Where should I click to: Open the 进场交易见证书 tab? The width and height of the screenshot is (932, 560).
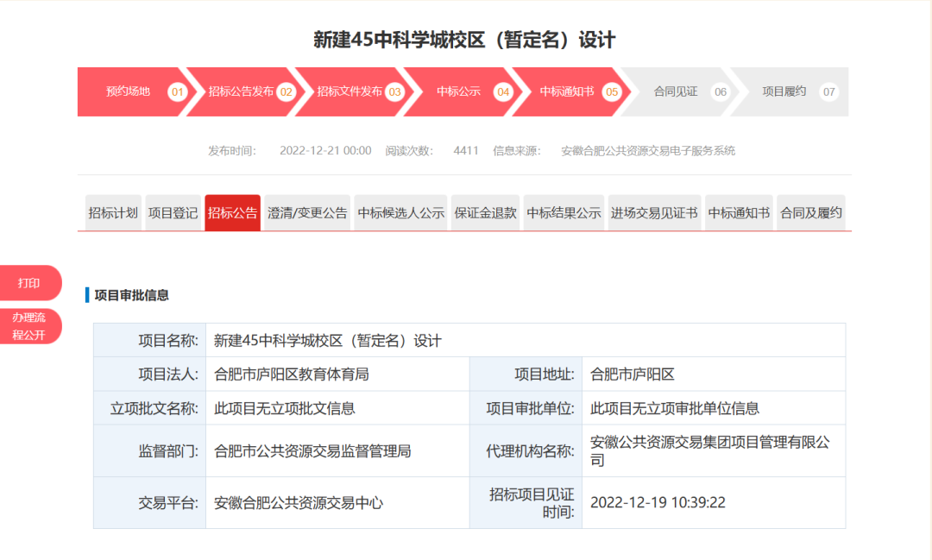(x=654, y=213)
